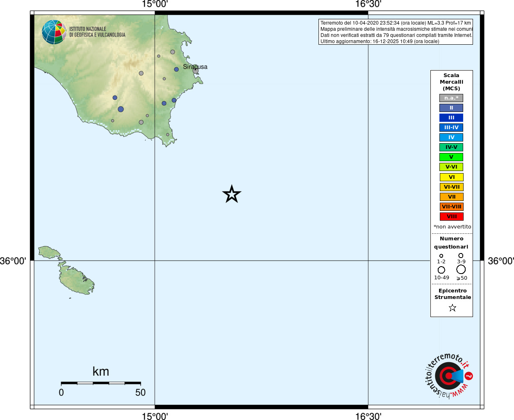Select the intensity IV light blue swatch
Viewport: 514px width, 420px height.
[451, 137]
